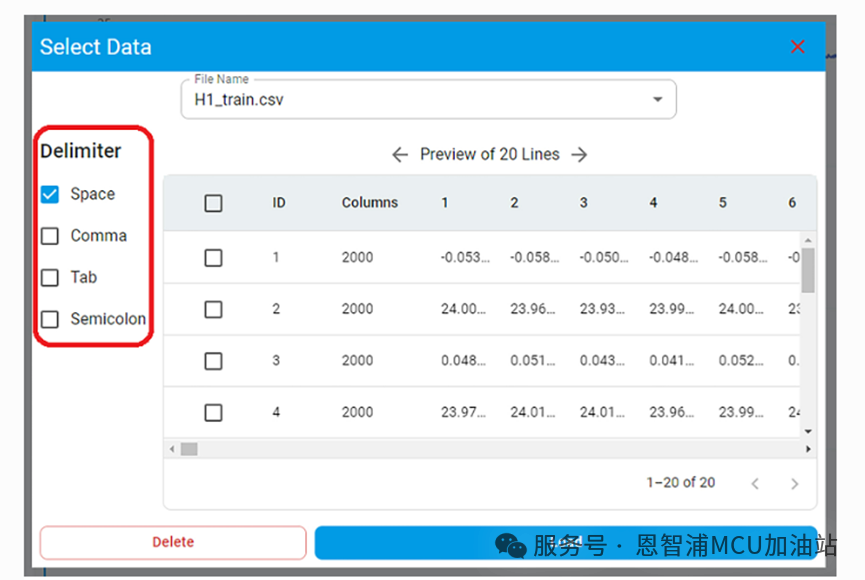Click the 1–20 of 20 pagination text
Screen dimensions: 865x580
[x=681, y=483]
